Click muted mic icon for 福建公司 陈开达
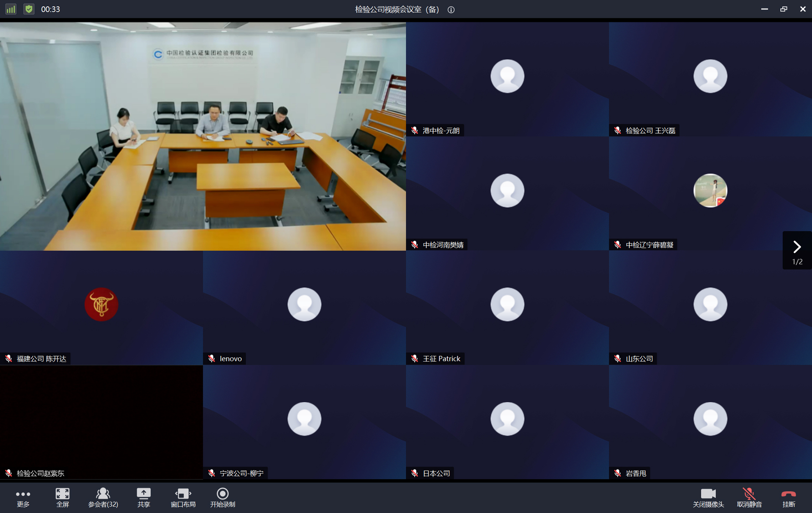The width and height of the screenshot is (812, 513). [8, 359]
